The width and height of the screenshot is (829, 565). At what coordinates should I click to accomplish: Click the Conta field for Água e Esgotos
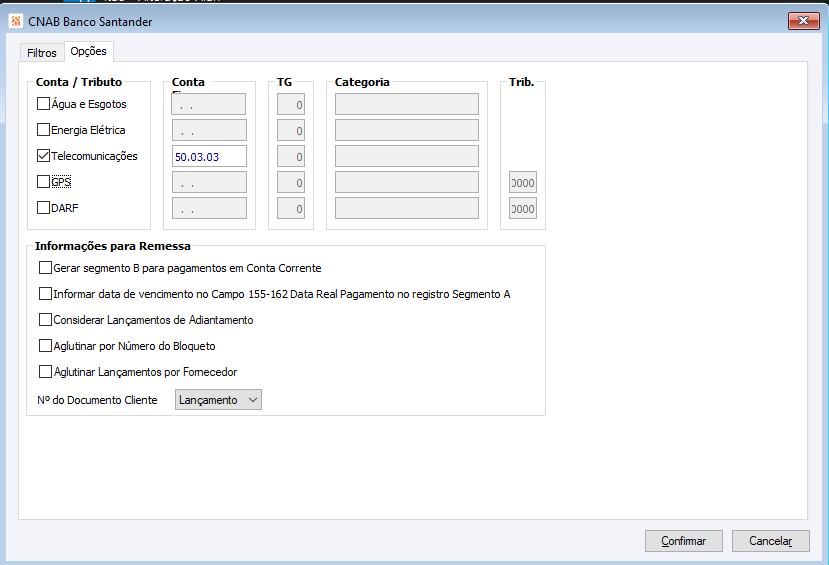pos(209,104)
